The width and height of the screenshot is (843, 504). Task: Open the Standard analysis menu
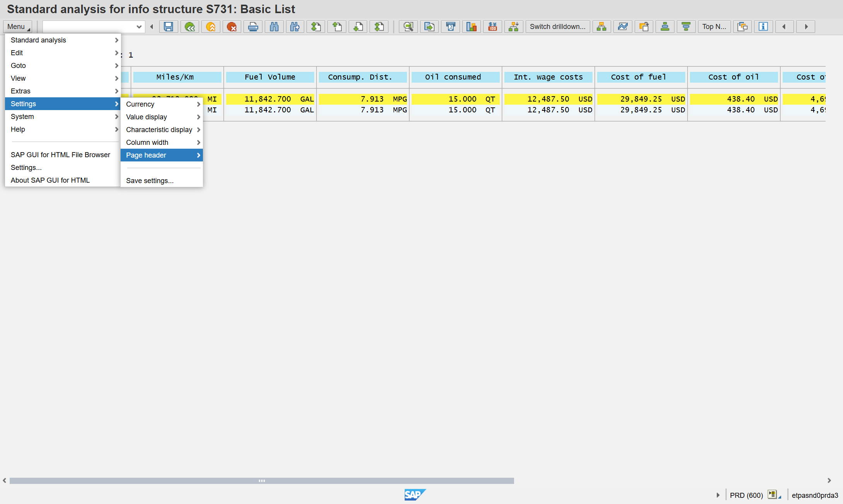click(63, 40)
